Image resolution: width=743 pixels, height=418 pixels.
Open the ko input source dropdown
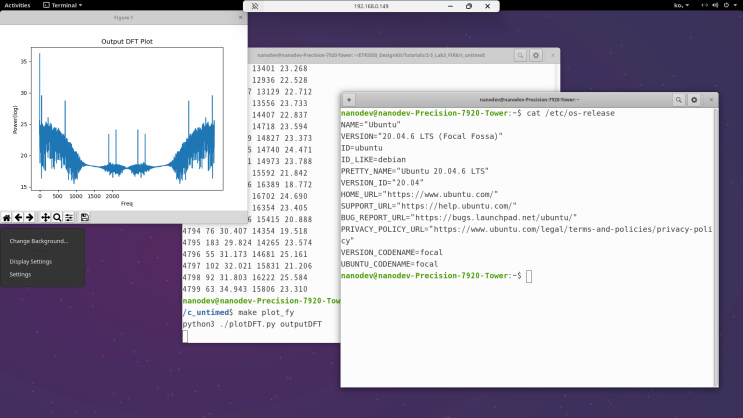coord(681,5)
